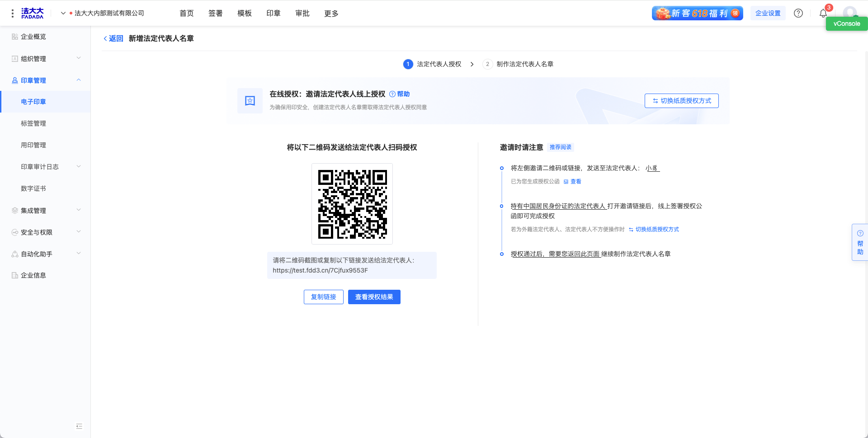Click the inline 切换纸质授权方式 link
Screen dimensions: 868x438
tap(654, 230)
